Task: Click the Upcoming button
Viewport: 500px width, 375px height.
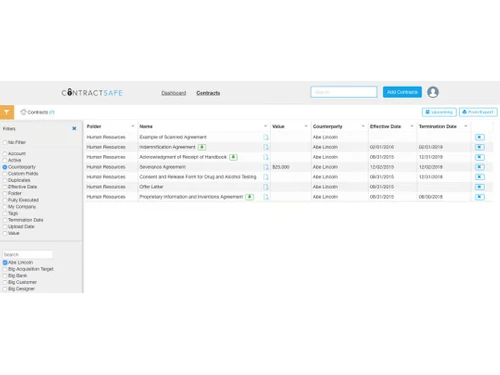Action: click(x=439, y=112)
